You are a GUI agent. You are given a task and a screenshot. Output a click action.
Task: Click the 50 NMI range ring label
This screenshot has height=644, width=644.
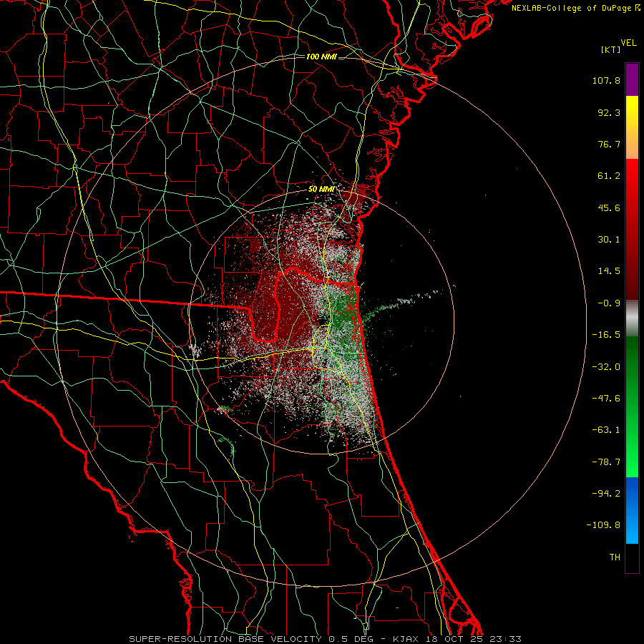click(x=321, y=189)
